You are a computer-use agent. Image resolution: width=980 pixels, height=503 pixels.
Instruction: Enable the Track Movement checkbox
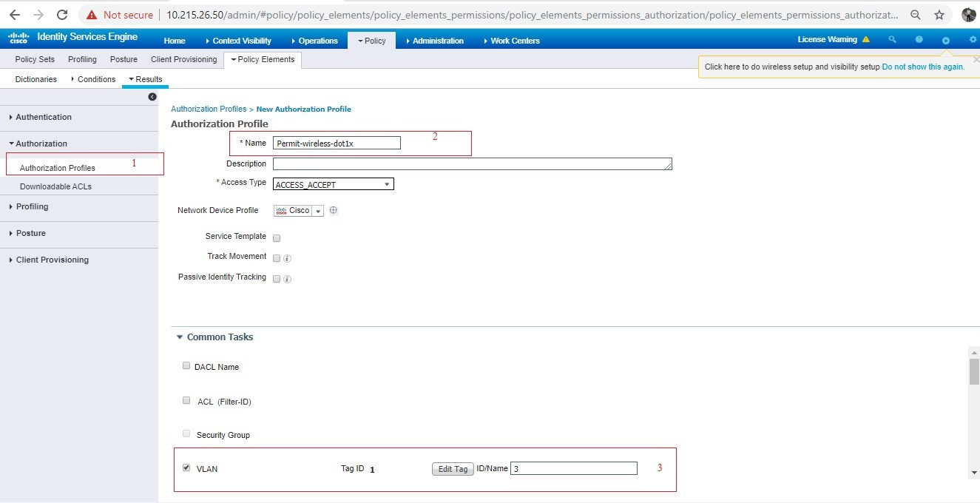click(277, 258)
